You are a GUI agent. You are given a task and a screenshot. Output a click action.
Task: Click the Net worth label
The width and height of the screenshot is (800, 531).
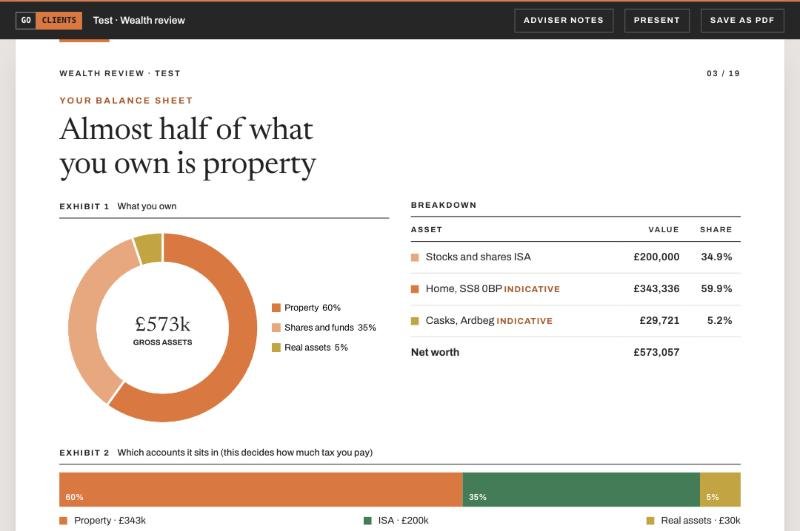pyautogui.click(x=435, y=352)
